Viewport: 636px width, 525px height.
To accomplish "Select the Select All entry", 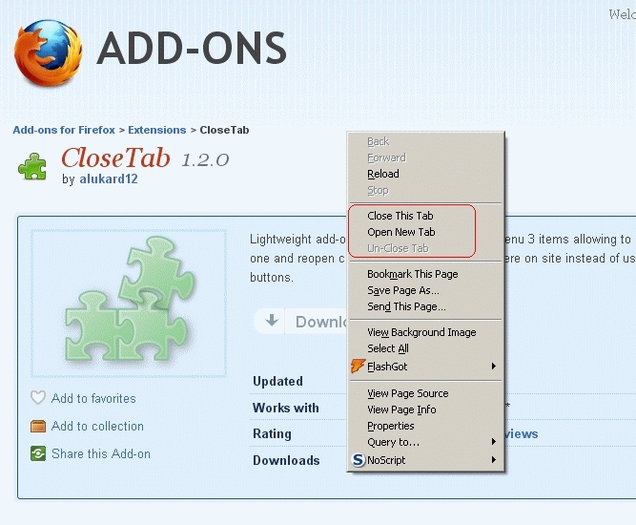I will [425, 349].
